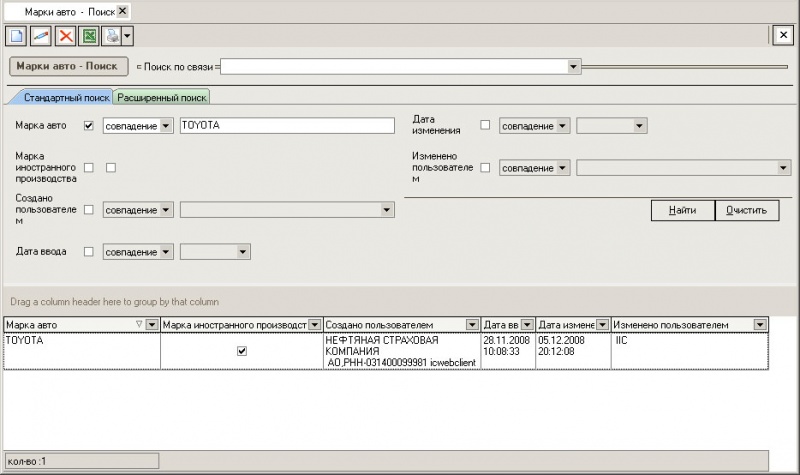Switch to 'Расширенный поиск' tab
This screenshot has height=475, width=800.
[x=162, y=98]
